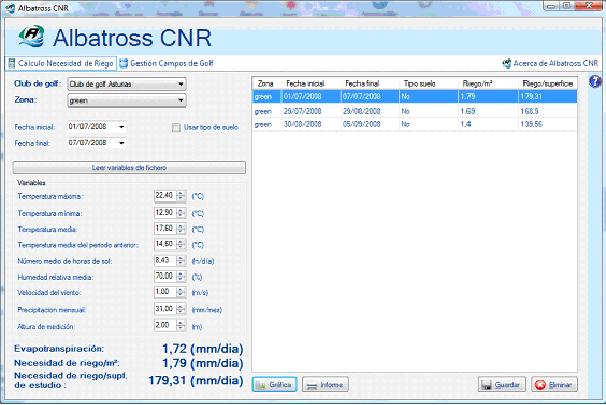The image size is (606, 405).
Task: Click the Fecha final date text 07/07/2008
Action: 87,143
